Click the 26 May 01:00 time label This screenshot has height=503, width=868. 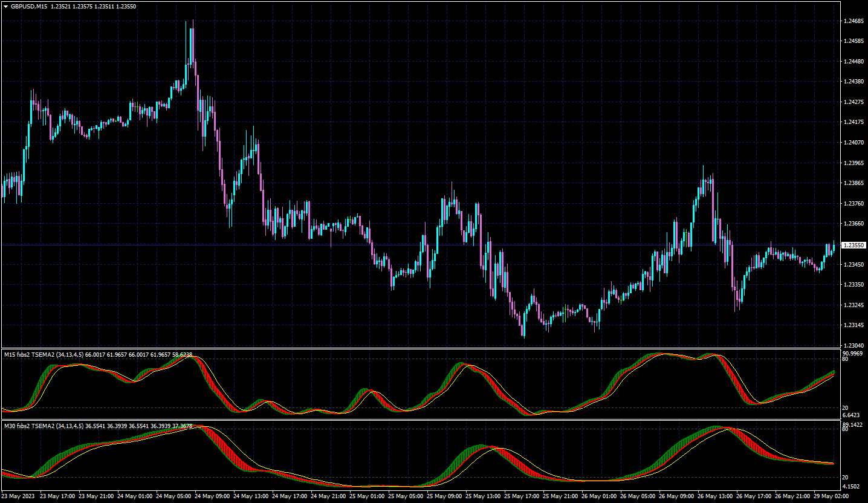(599, 496)
